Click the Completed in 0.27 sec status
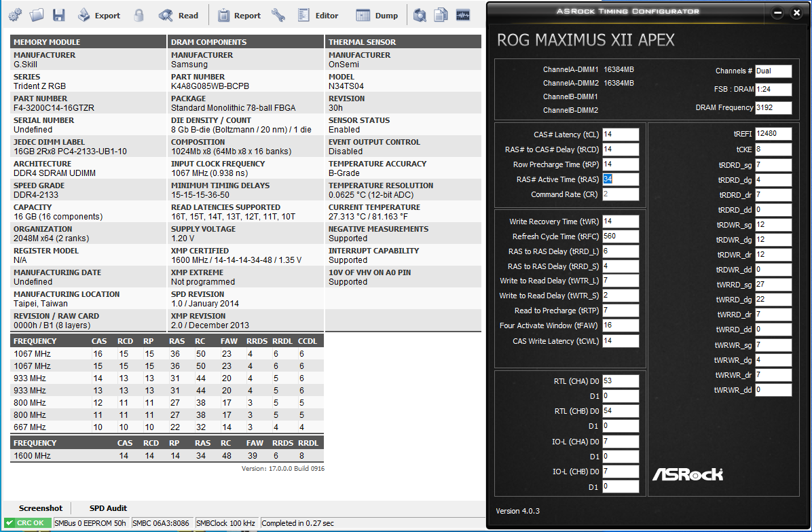812x532 pixels. pos(298,523)
